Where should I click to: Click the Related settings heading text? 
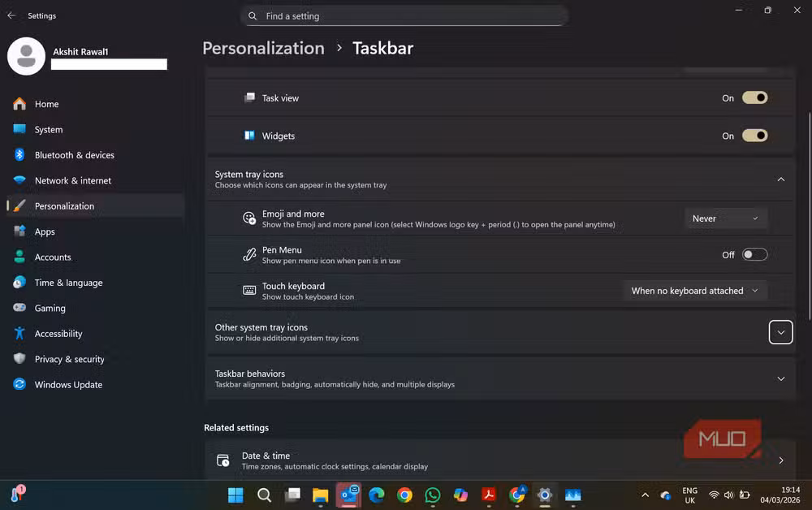236,428
